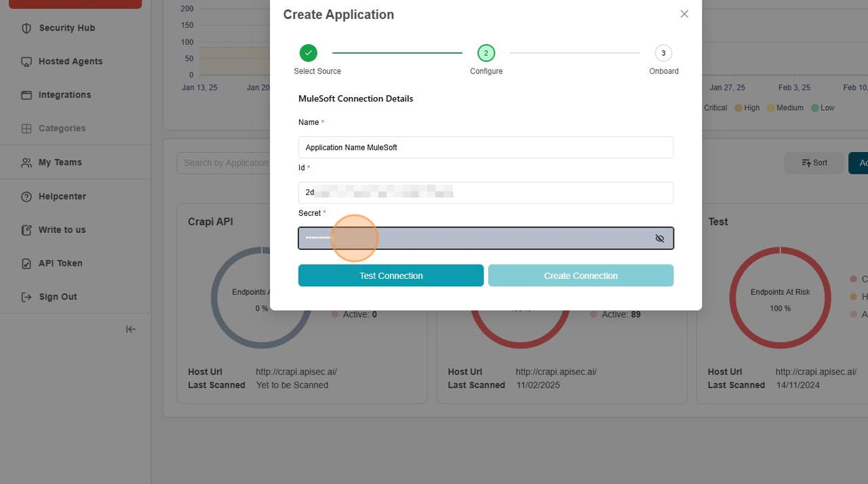Select the Onboard step circle
868x484 pixels.
(663, 53)
